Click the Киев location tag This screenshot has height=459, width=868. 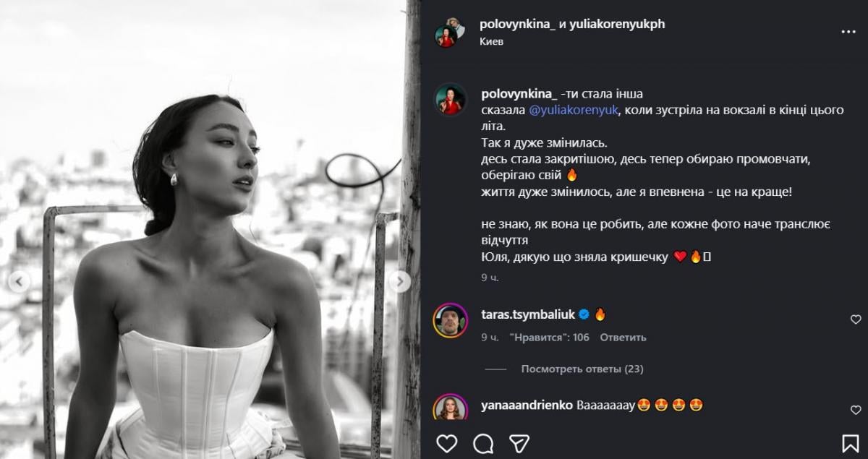tap(491, 42)
